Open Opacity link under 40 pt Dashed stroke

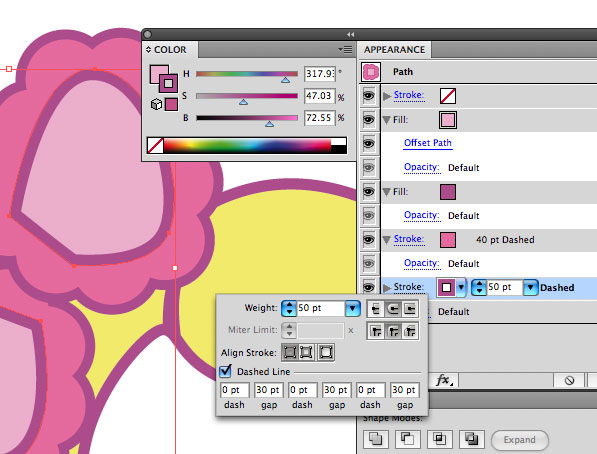[x=422, y=263]
